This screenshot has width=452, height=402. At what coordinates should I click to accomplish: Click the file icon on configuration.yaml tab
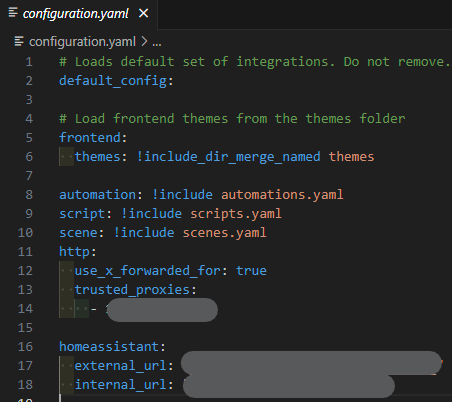(13, 13)
